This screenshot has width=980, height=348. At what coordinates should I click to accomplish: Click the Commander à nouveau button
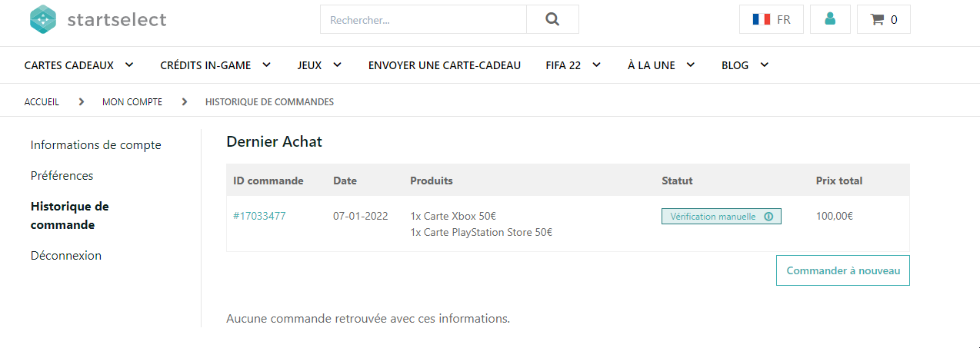tap(843, 270)
